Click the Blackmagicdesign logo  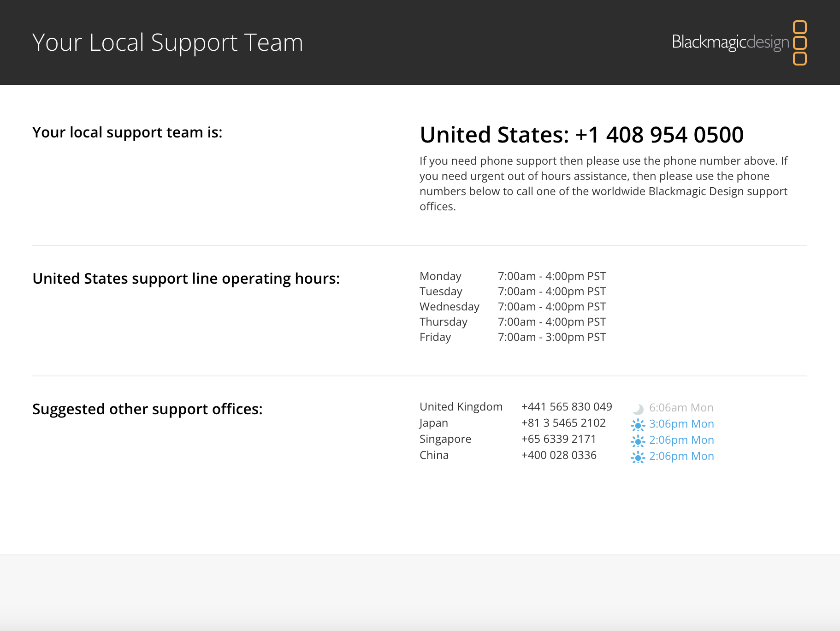tap(739, 42)
